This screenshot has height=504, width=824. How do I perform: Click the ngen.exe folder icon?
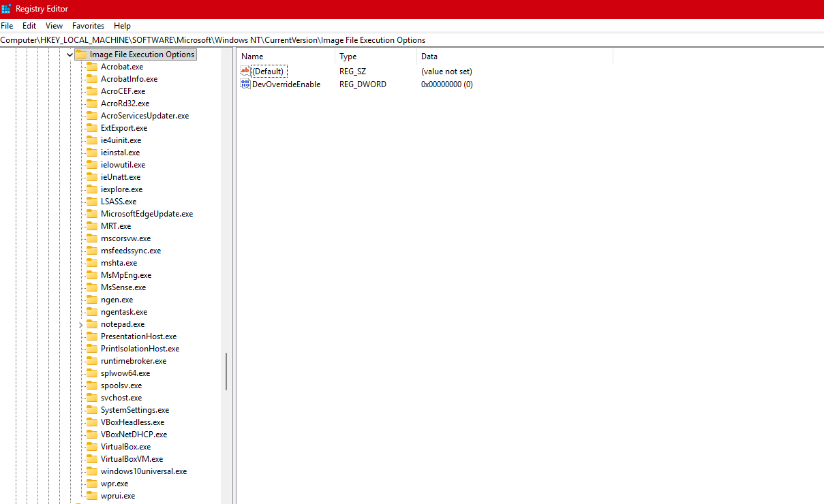pyautogui.click(x=92, y=300)
